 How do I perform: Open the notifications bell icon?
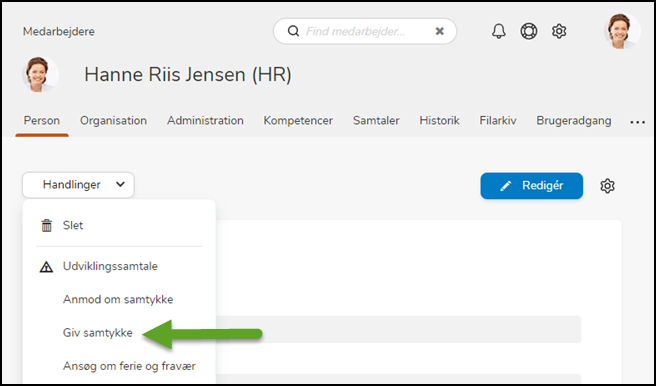(x=498, y=31)
